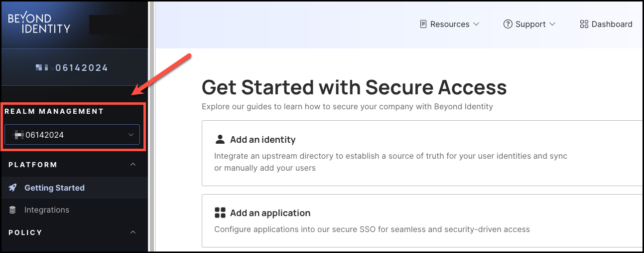Open the Support dropdown menu
644x253 pixels.
click(529, 24)
